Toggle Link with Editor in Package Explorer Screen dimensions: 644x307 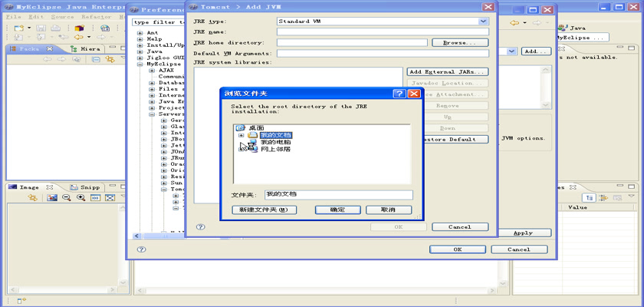pos(110,59)
